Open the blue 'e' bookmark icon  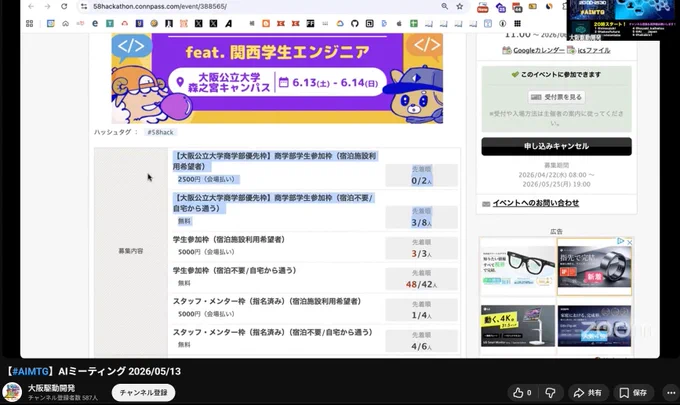pyautogui.click(x=95, y=23)
